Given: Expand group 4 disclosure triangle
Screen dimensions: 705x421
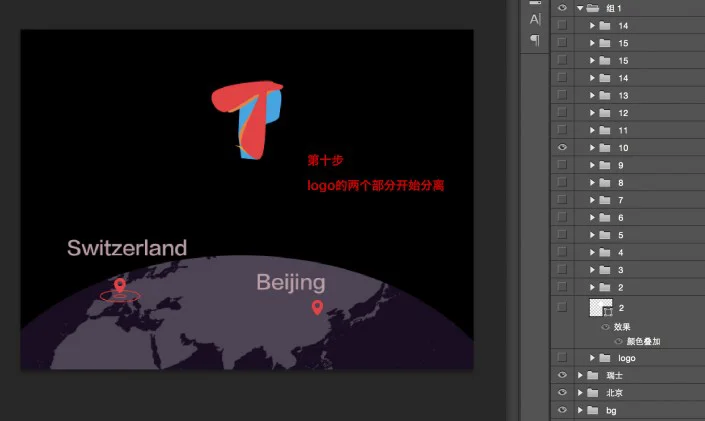Looking at the screenshot, I should click(x=592, y=253).
